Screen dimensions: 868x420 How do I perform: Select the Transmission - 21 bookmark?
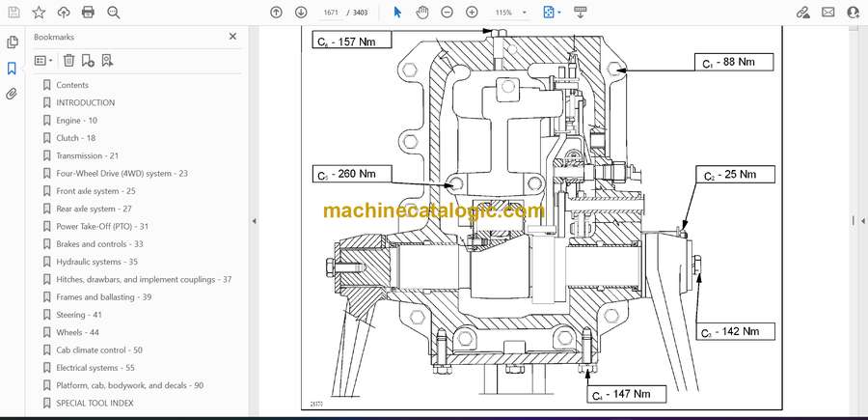pyautogui.click(x=87, y=155)
